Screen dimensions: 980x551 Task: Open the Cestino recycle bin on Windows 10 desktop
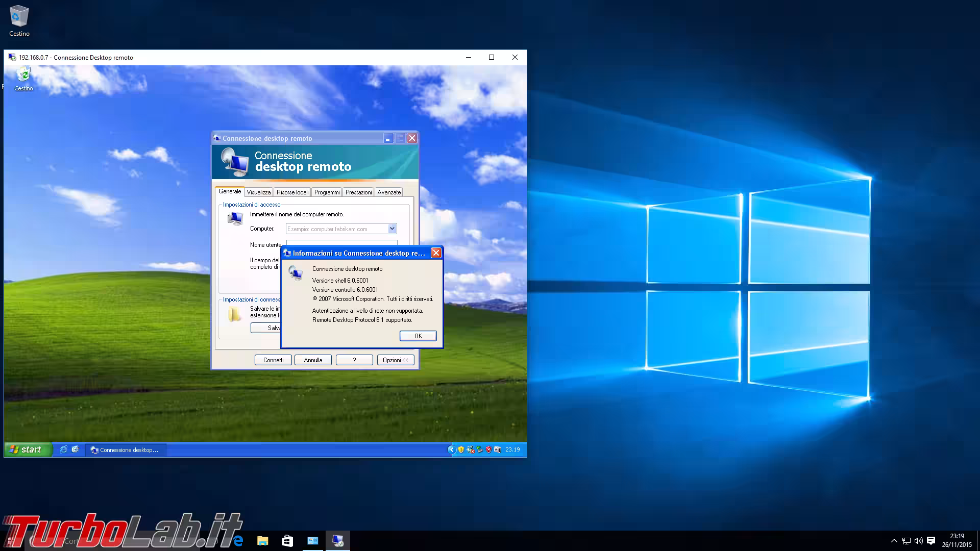[x=19, y=15]
